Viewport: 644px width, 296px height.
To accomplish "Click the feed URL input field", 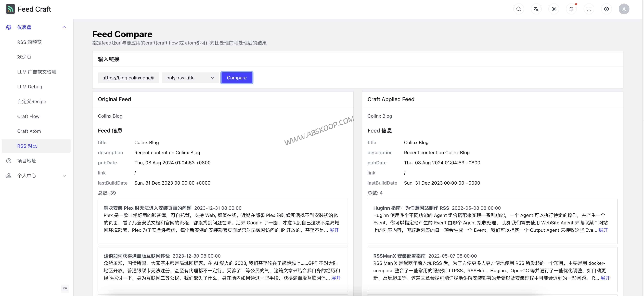I will coord(128,78).
